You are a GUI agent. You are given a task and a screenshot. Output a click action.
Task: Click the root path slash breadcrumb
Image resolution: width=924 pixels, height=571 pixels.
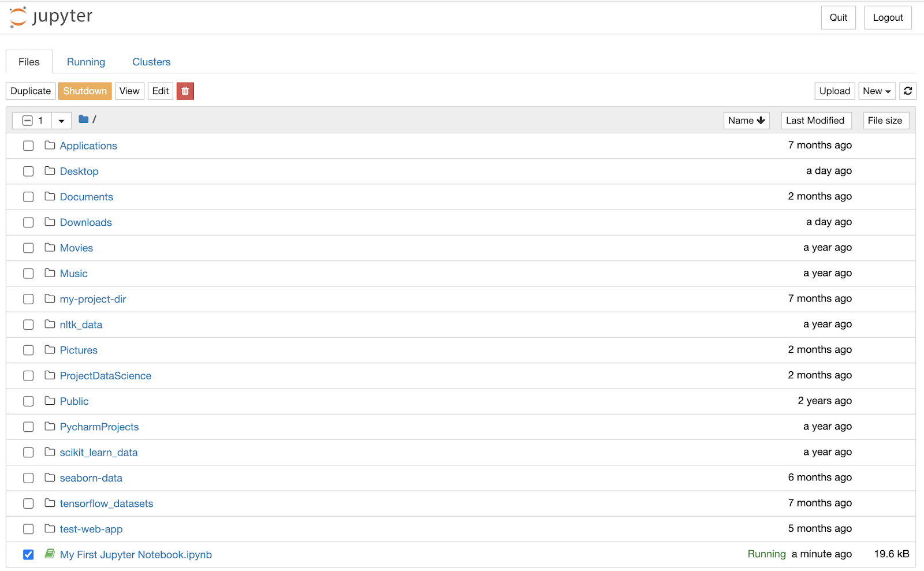coord(94,120)
